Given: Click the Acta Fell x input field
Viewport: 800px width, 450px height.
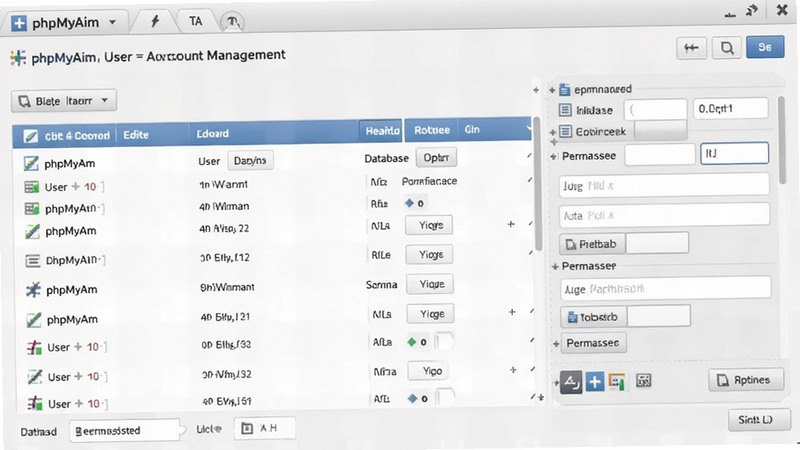Looking at the screenshot, I should (664, 215).
